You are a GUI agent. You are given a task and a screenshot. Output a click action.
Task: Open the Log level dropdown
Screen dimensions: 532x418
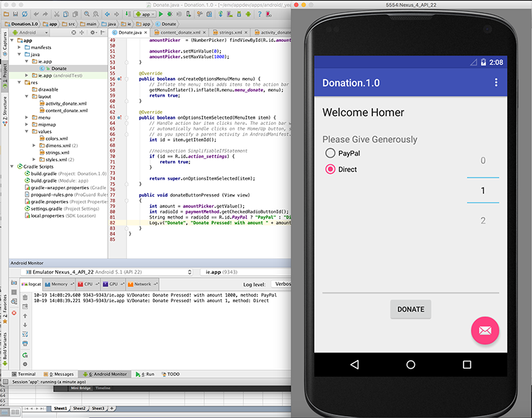click(x=283, y=284)
